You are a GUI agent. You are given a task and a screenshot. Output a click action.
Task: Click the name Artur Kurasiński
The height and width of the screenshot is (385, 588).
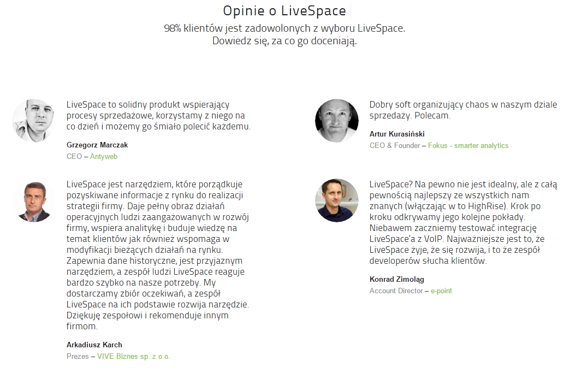[x=397, y=134]
